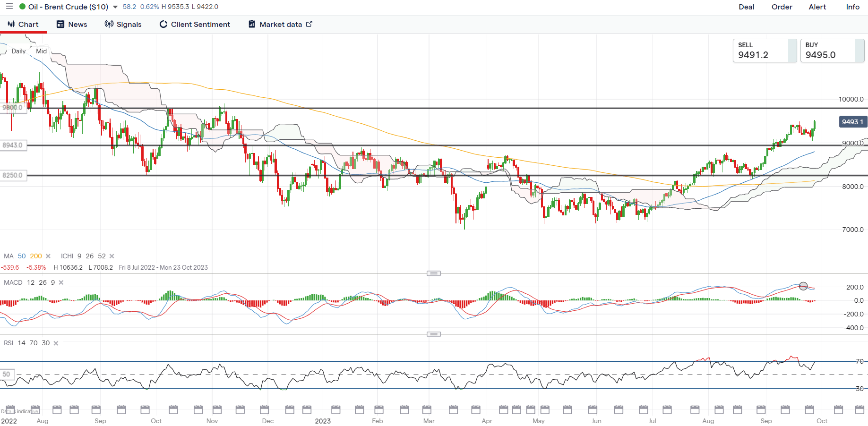The image size is (868, 426).
Task: Click the RSI 70 overbought level label
Action: pyautogui.click(x=859, y=361)
